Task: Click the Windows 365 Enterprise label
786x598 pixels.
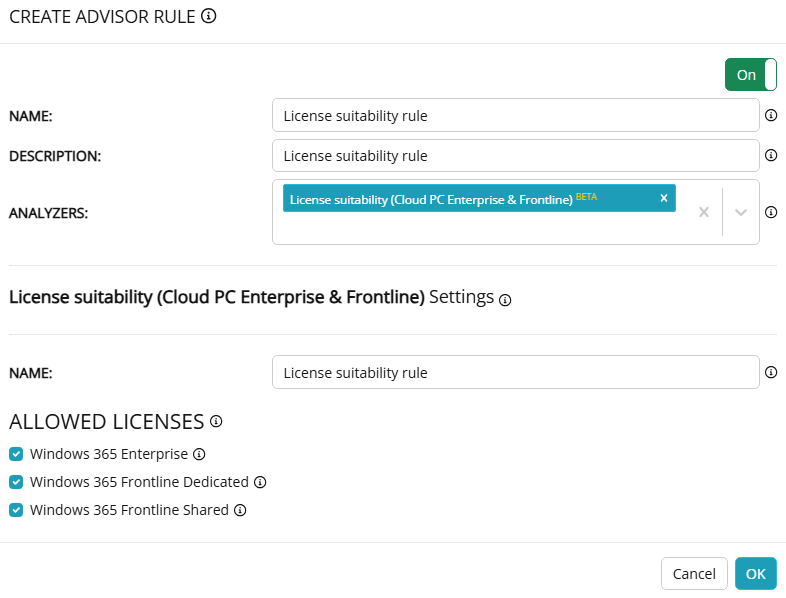Action: coord(109,454)
